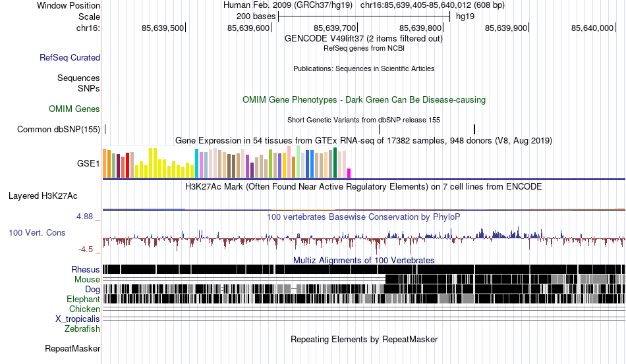Image resolution: width=626 pixels, height=364 pixels.
Task: Click the 85,639,700 ruler position
Action: click(335, 28)
